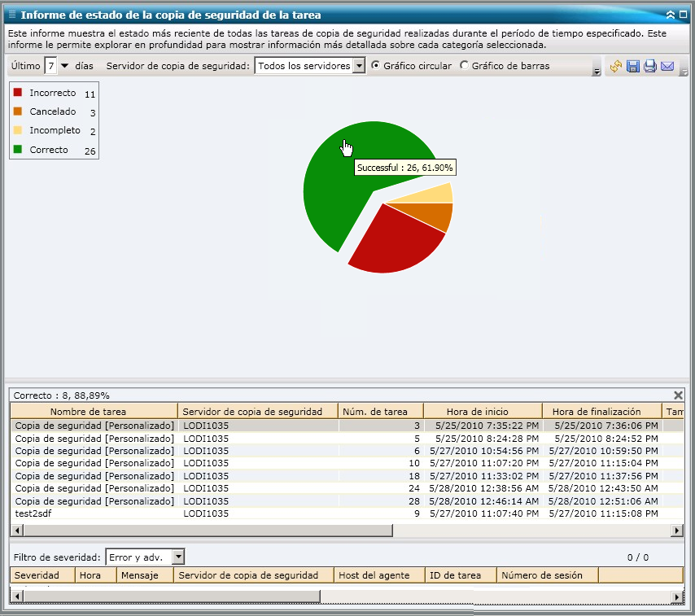Click the print report icon
Viewport: 695px width, 616px height.
click(x=650, y=66)
